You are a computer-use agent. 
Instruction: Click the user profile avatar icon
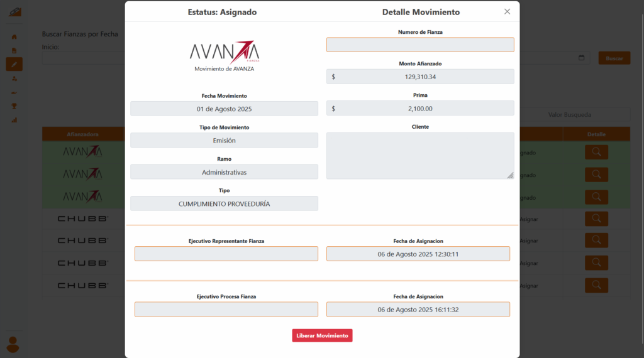(13, 344)
